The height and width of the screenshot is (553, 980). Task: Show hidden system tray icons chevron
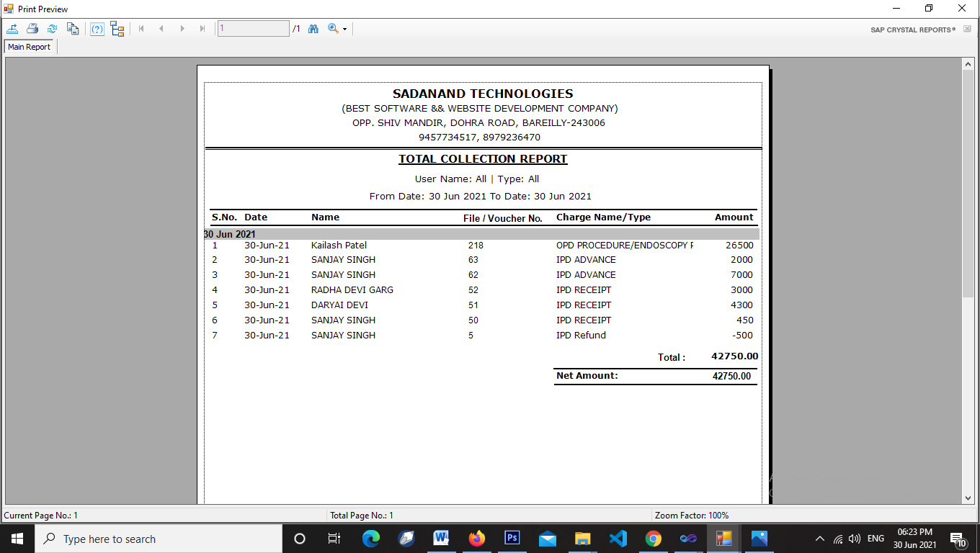820,539
